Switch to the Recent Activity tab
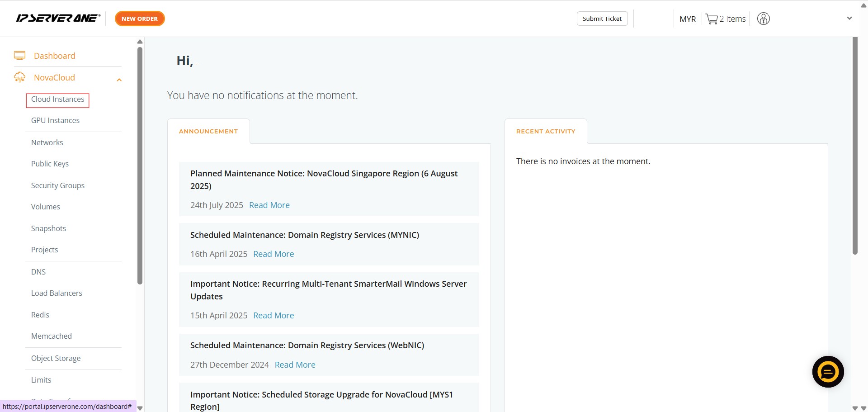This screenshot has height=412, width=868. [x=546, y=131]
